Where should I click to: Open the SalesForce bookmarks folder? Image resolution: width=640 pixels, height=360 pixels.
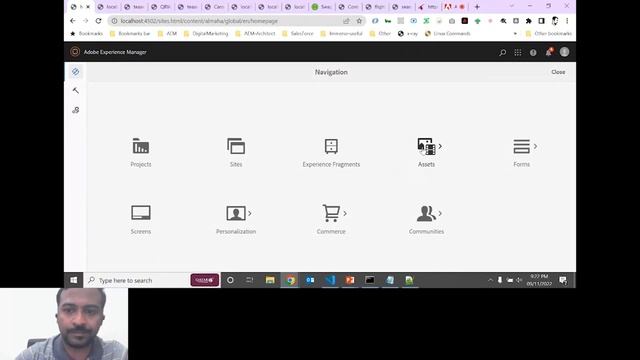pyautogui.click(x=298, y=33)
